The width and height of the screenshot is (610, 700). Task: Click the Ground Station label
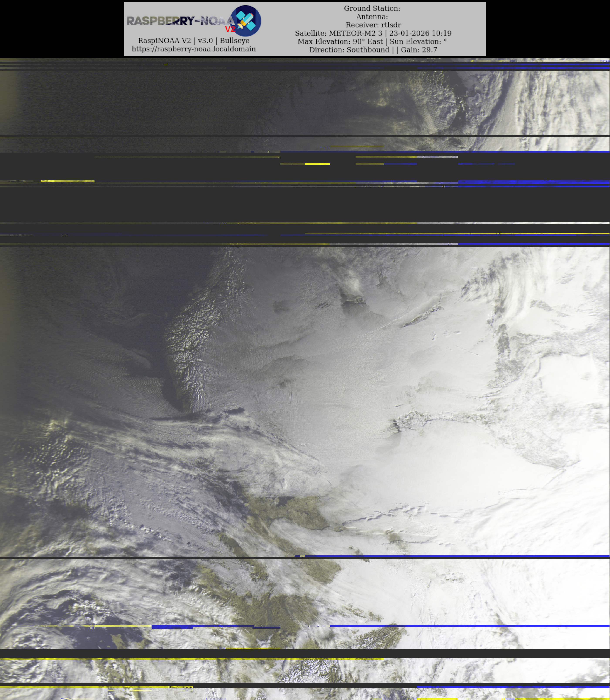tap(372, 8)
